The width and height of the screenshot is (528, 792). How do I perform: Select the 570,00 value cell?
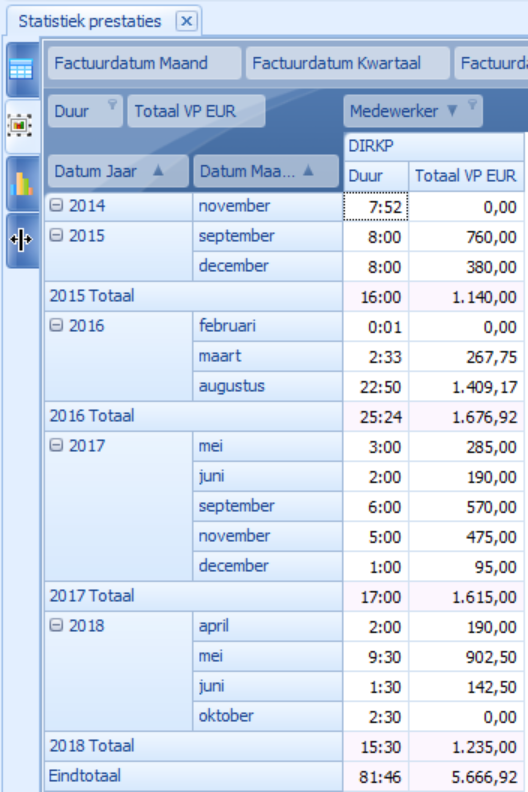click(x=466, y=507)
